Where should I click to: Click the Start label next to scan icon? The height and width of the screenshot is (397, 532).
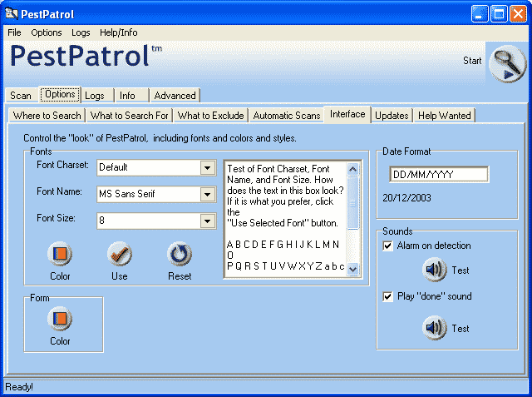472,61
